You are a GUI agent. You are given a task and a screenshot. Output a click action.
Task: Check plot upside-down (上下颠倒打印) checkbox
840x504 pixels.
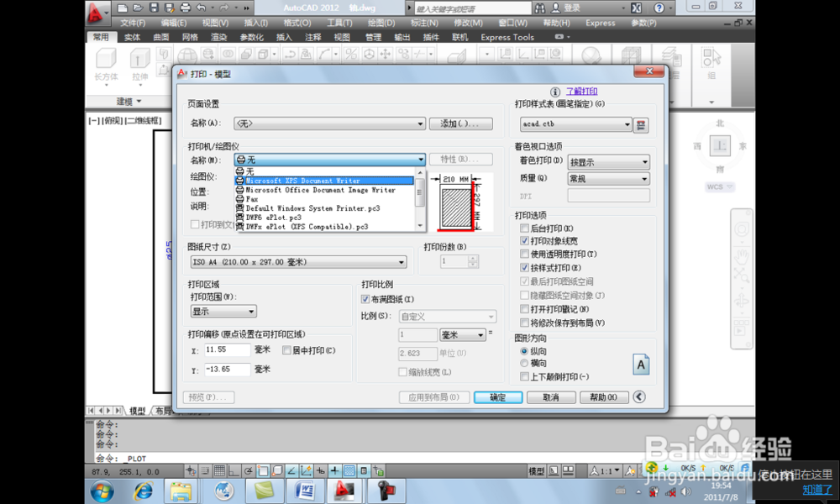pyautogui.click(x=524, y=376)
